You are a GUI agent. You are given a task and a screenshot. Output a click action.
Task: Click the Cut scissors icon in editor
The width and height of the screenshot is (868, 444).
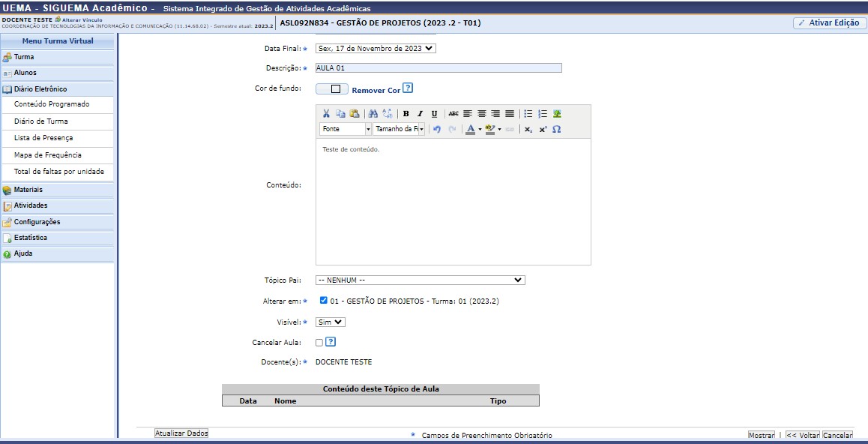[x=326, y=114]
